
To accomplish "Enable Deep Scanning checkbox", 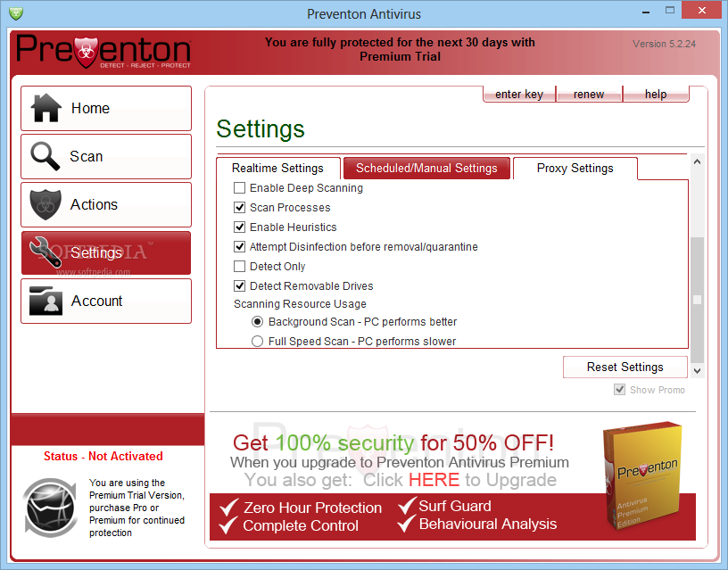I will [240, 188].
